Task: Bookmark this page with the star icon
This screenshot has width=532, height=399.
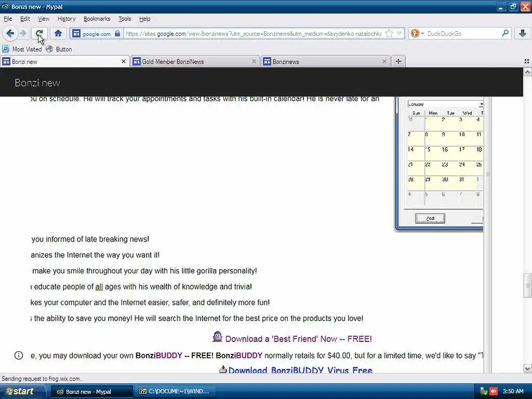Action: pos(389,33)
